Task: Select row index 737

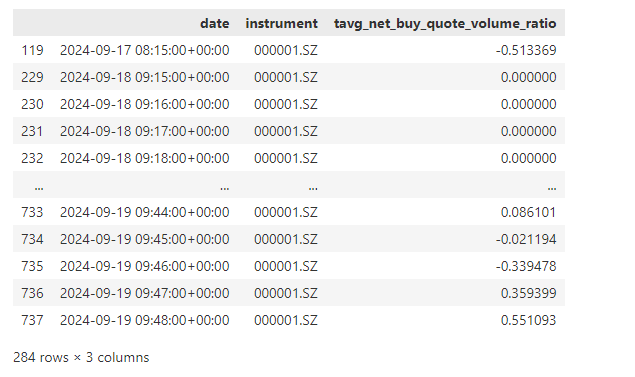Action: (32, 320)
